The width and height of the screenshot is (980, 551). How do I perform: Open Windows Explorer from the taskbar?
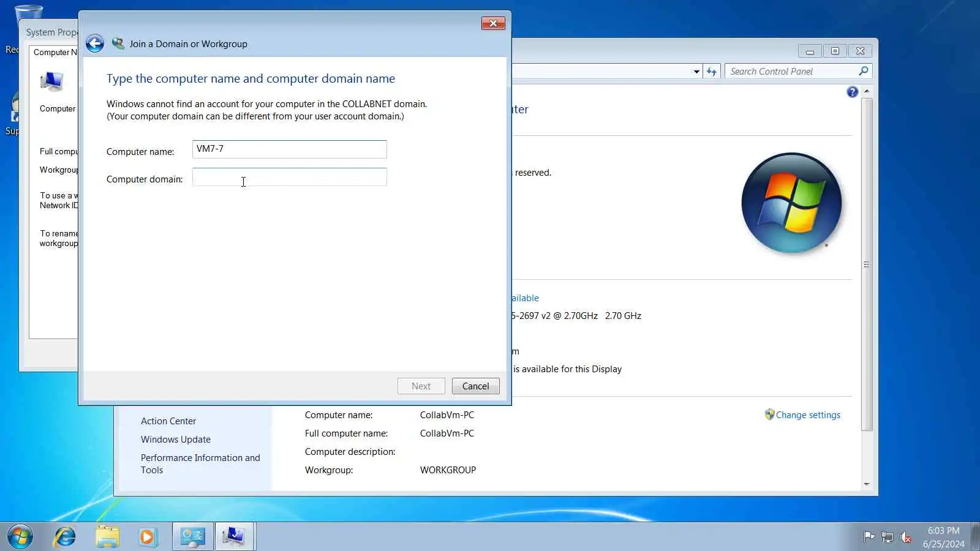point(107,537)
